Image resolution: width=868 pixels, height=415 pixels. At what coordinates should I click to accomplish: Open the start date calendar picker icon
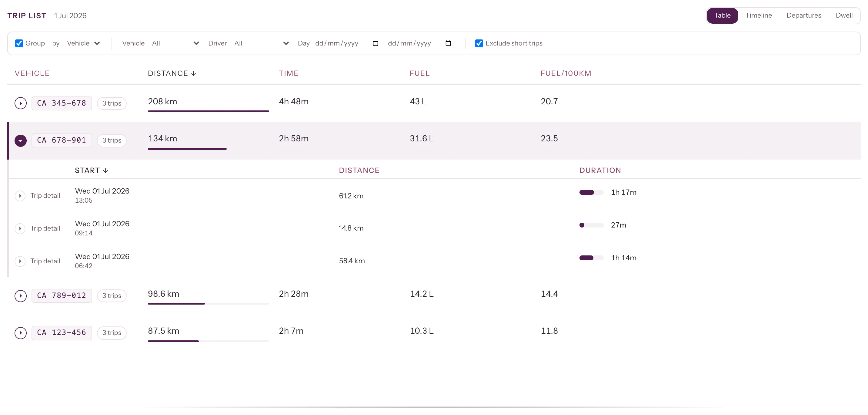pos(376,43)
